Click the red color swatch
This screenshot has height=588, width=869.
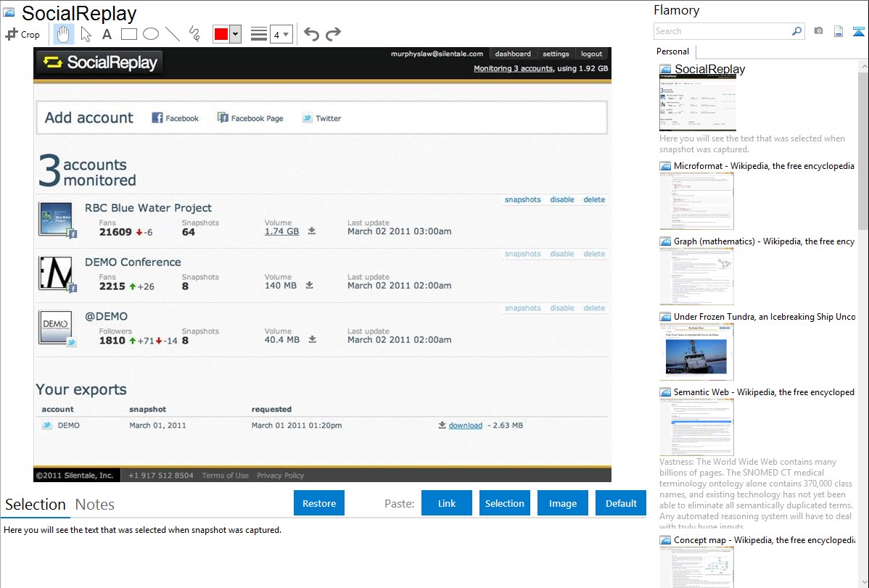coord(221,34)
